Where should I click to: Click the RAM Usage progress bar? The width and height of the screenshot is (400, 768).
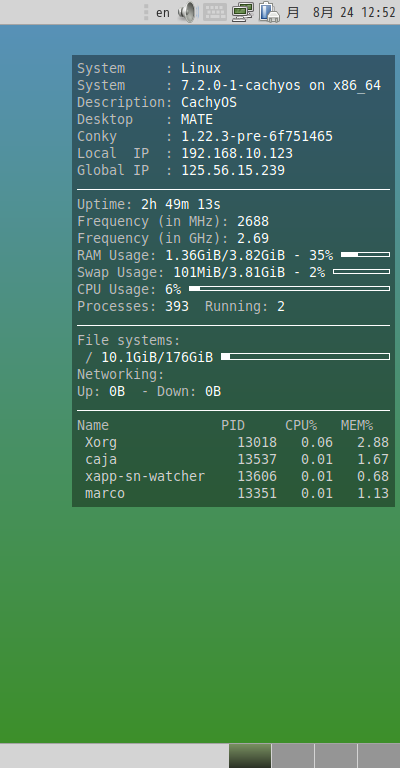click(365, 255)
